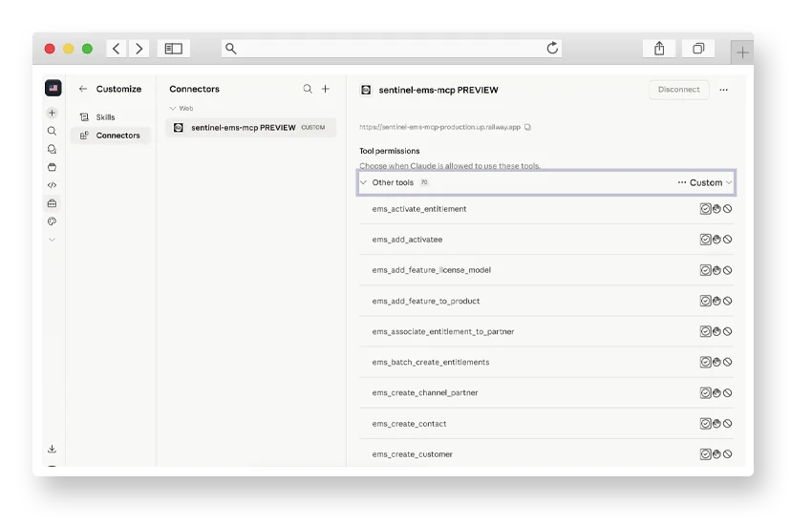Block the ems_add_feature_license_model tool

pyautogui.click(x=728, y=270)
